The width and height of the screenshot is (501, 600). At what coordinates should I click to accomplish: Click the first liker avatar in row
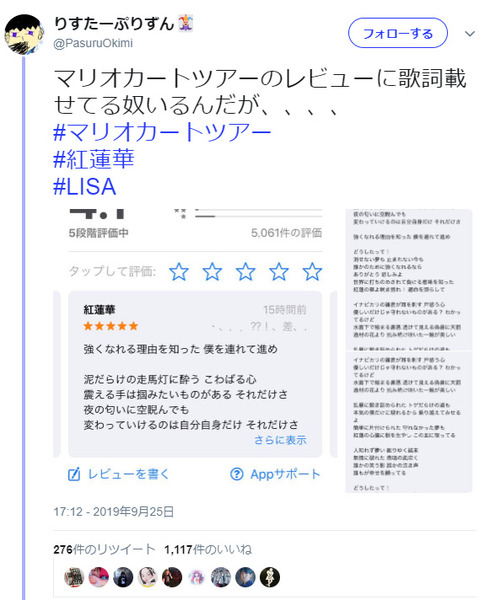tap(74, 577)
